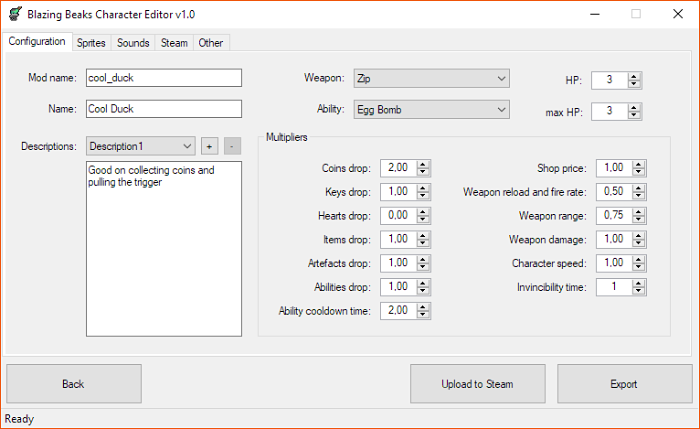Expand the Descriptions dropdown
The image size is (700, 429).
click(x=141, y=146)
